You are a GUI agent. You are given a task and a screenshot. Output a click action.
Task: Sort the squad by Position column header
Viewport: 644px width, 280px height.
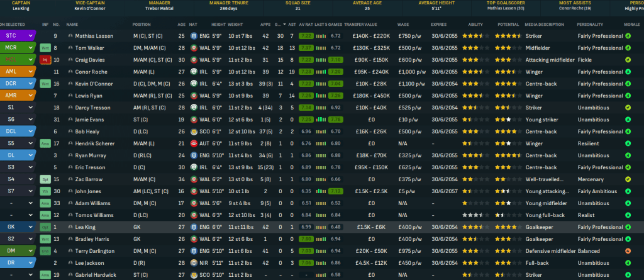point(142,25)
